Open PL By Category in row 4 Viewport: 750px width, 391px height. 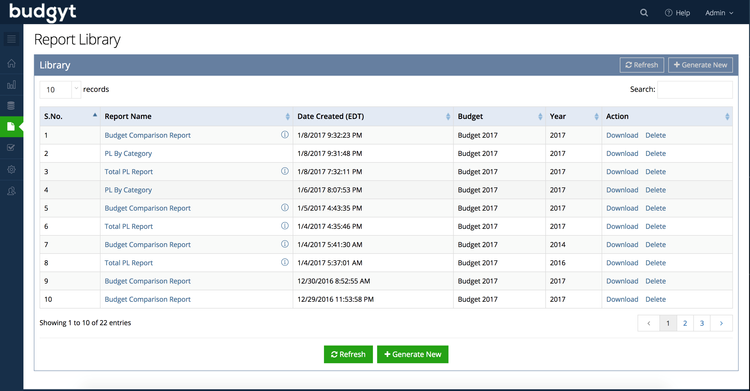pyautogui.click(x=128, y=190)
